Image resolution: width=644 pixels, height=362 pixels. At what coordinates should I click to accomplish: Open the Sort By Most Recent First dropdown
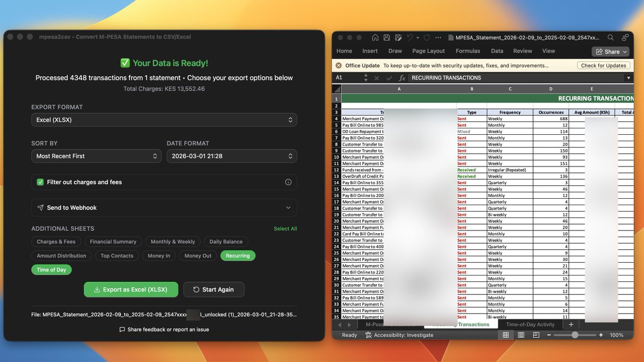coord(96,156)
